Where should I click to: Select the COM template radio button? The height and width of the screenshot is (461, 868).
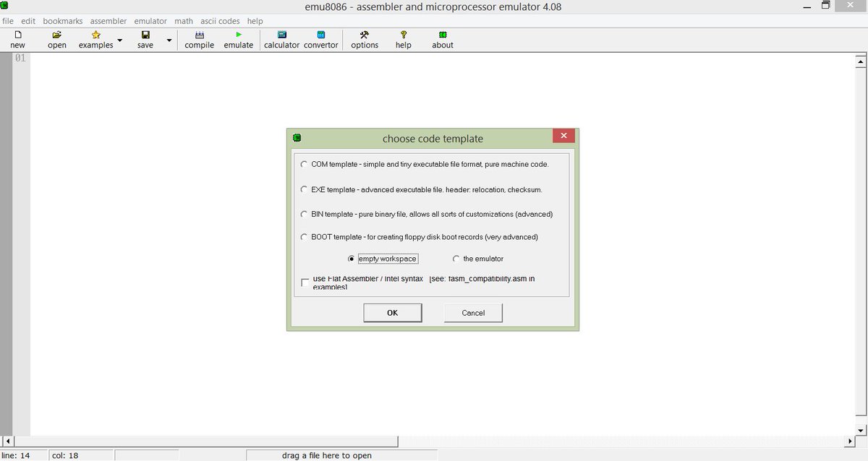[304, 164]
